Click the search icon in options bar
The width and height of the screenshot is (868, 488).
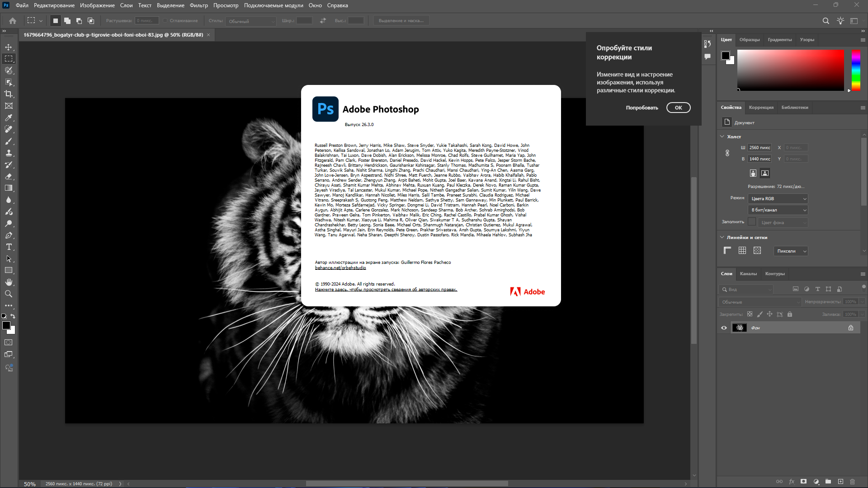(x=826, y=21)
